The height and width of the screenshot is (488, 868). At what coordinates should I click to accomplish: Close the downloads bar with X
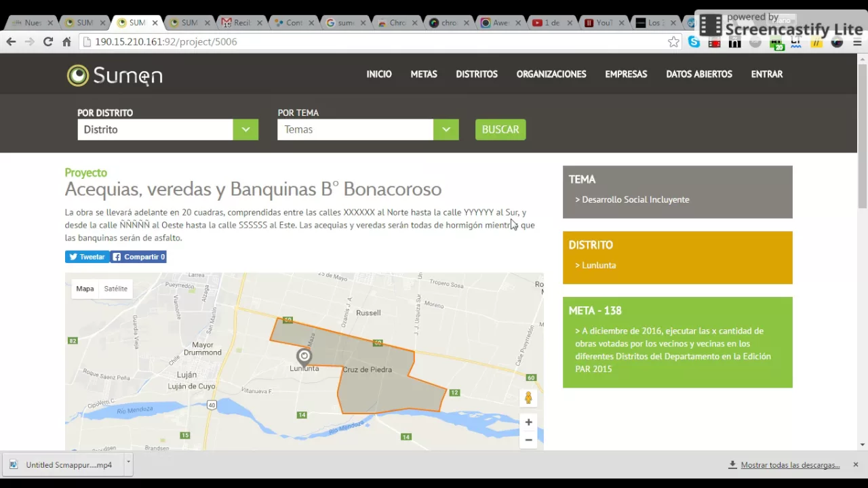856,465
